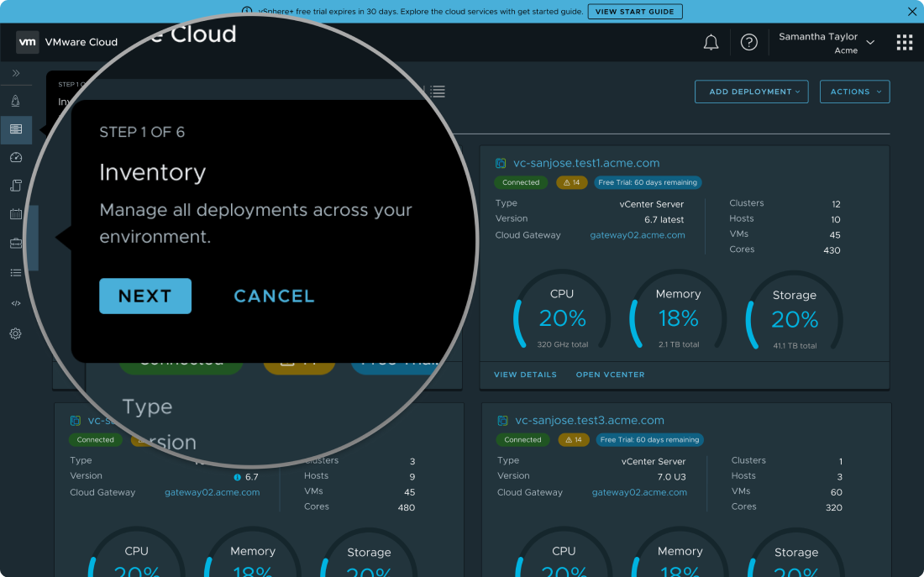This screenshot has width=924, height=577.
Task: Open the scroll document sidebar icon
Action: (16, 186)
